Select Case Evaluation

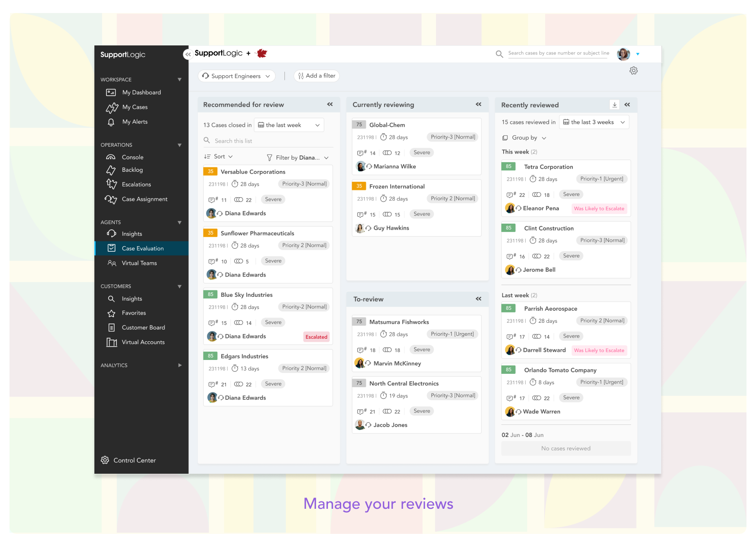[x=141, y=248]
